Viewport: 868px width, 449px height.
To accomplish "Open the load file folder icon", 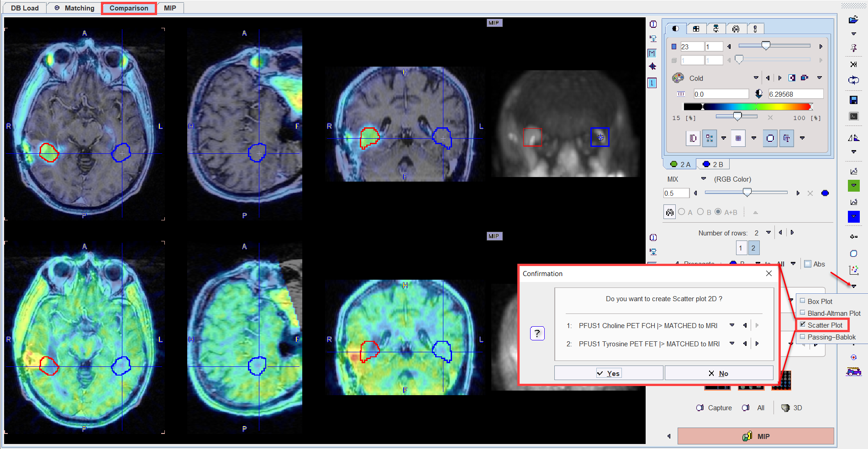I will coord(853,20).
